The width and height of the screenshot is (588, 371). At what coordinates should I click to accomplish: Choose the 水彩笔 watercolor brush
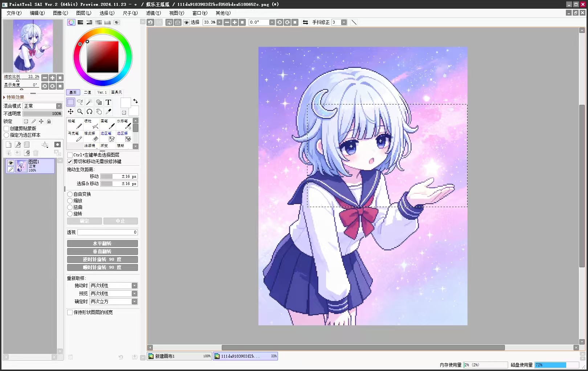coord(124,124)
